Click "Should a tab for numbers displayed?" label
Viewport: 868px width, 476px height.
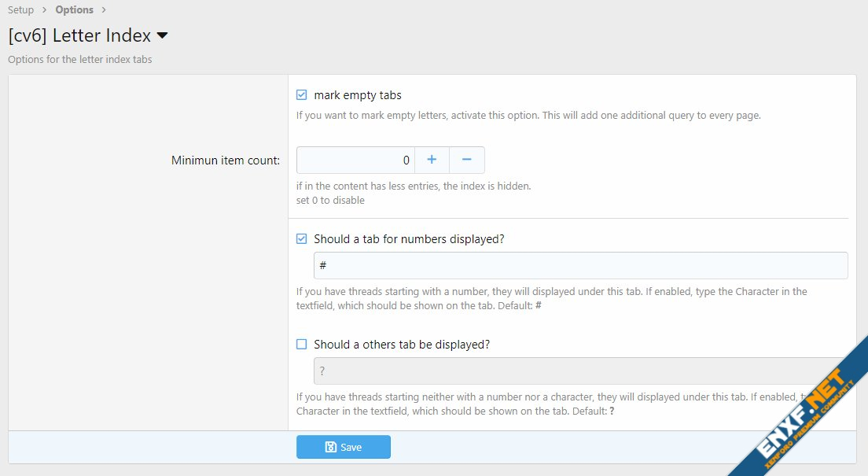[x=409, y=239]
